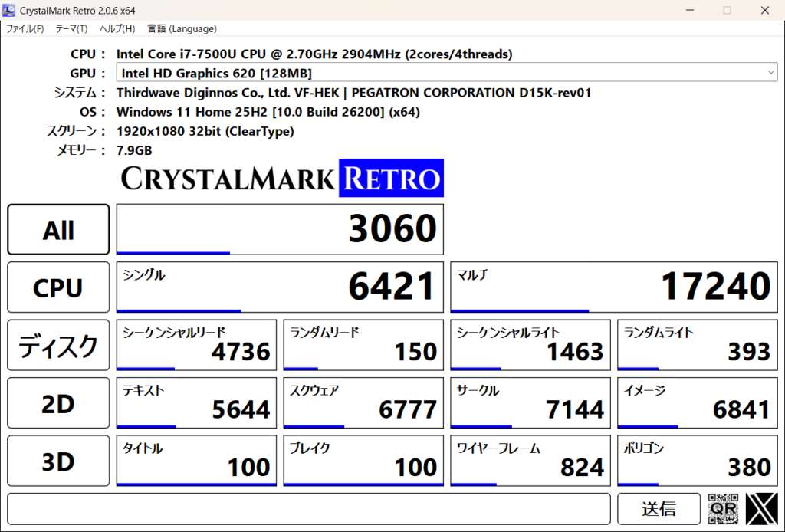
Task: Click the 2D benchmark button
Action: (x=58, y=403)
